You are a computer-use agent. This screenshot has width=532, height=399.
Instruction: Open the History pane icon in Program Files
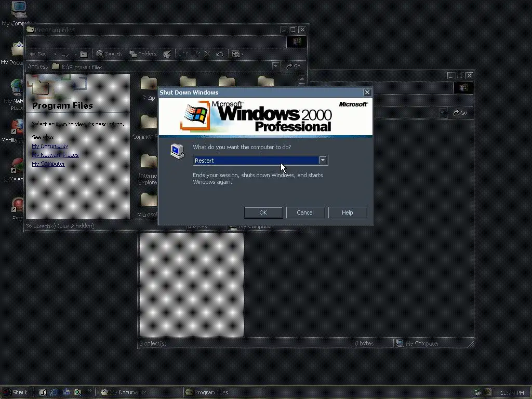coord(167,54)
